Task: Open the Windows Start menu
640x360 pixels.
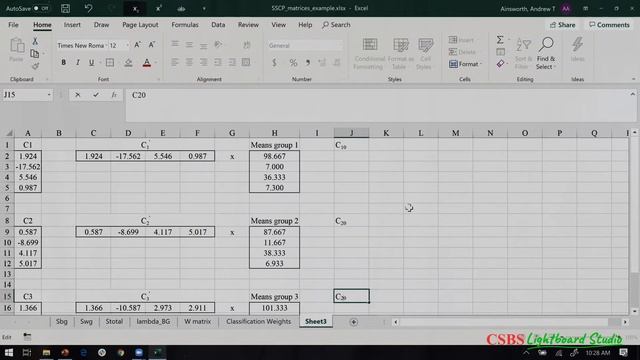Action: (9, 353)
